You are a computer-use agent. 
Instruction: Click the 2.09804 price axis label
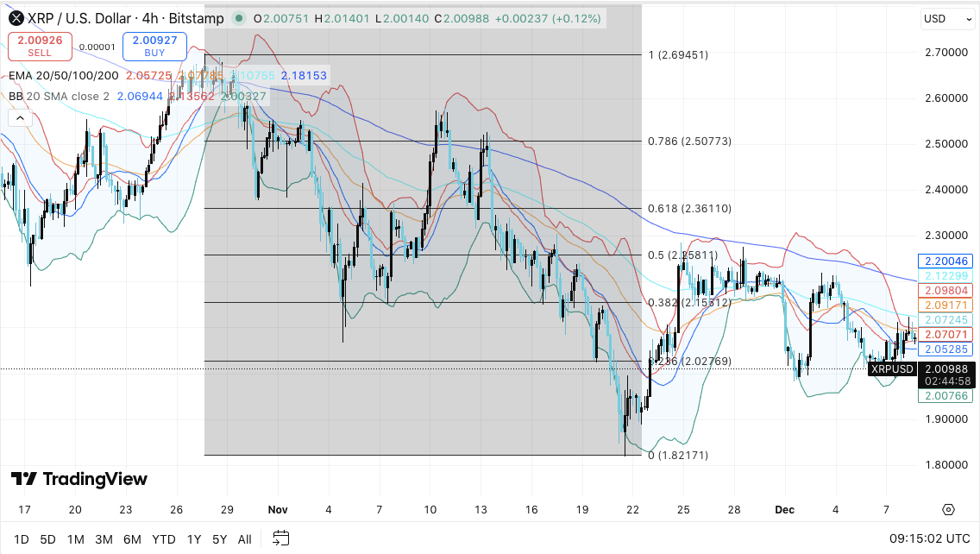945,290
